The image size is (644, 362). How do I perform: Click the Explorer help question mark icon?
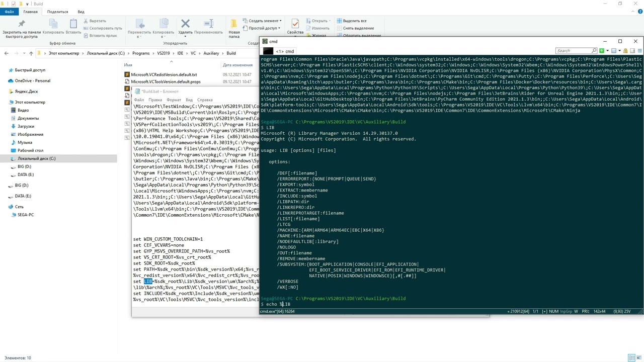640,12
